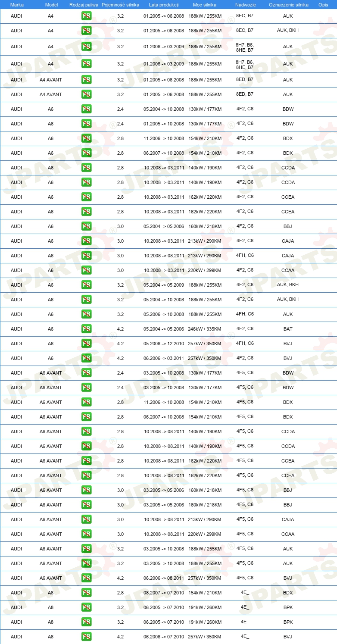Image resolution: width=337 pixels, height=644 pixels.
Task: Click the 'Moc silnika' column header
Action: [x=205, y=5]
